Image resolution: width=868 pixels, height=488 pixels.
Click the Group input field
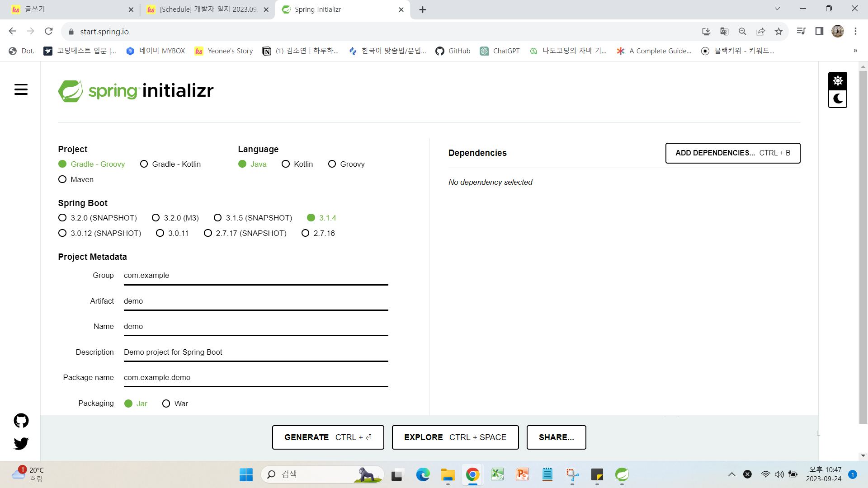tap(256, 276)
